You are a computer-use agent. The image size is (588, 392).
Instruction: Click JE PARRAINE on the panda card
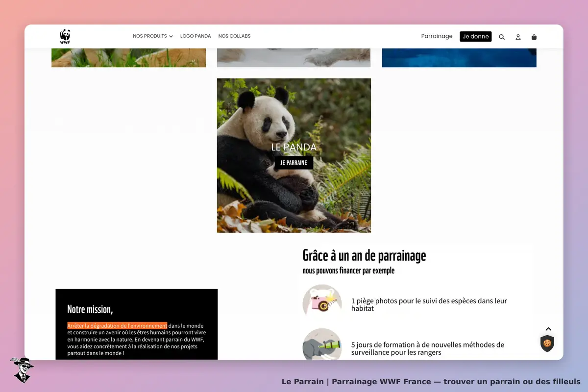294,163
